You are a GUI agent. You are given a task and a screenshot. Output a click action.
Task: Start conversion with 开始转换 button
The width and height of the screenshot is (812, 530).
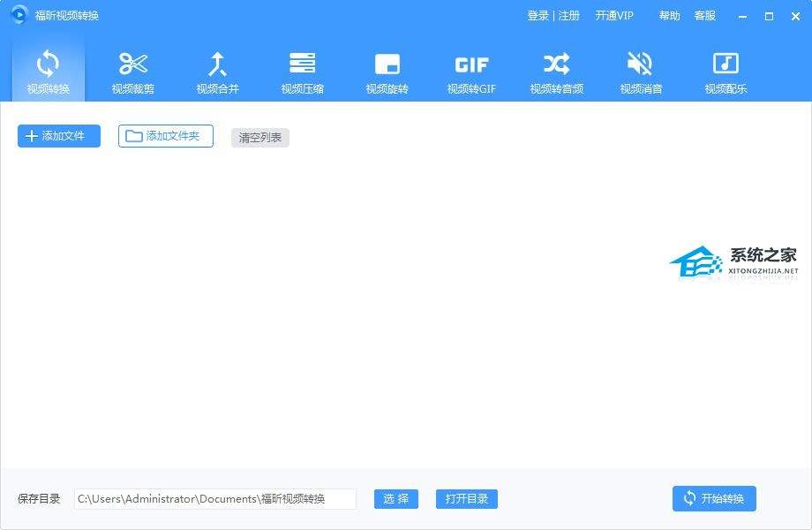point(714,499)
